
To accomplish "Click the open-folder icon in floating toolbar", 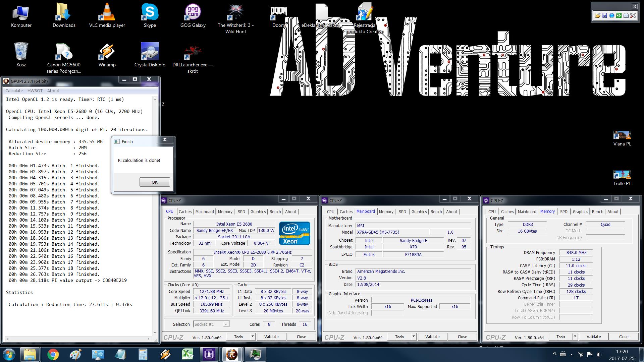I will click(598, 15).
